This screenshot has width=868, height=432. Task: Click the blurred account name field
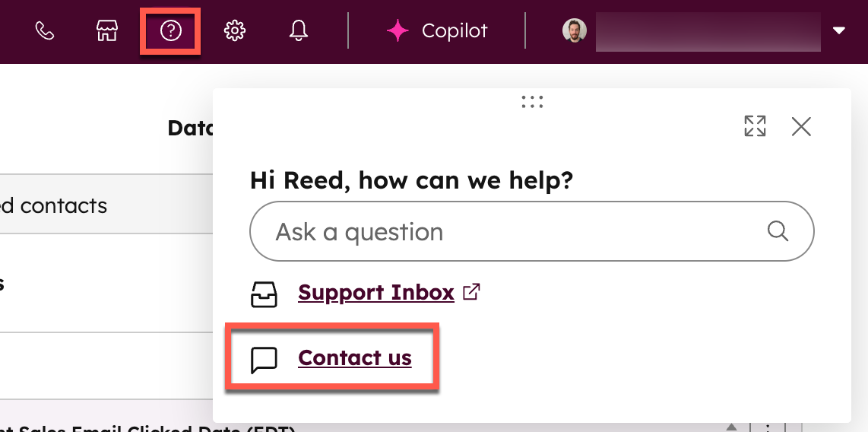coord(708,32)
